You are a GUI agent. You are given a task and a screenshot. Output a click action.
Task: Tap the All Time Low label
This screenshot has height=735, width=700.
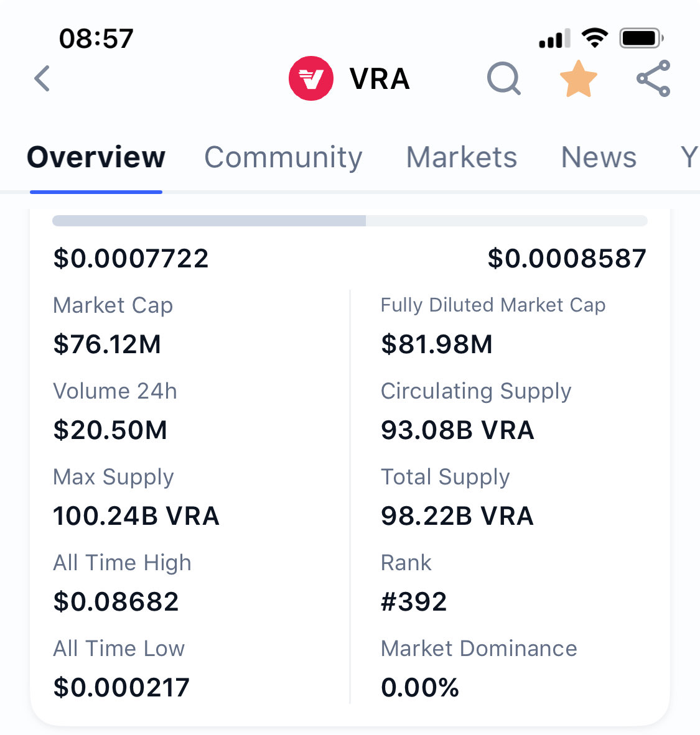[x=119, y=649]
